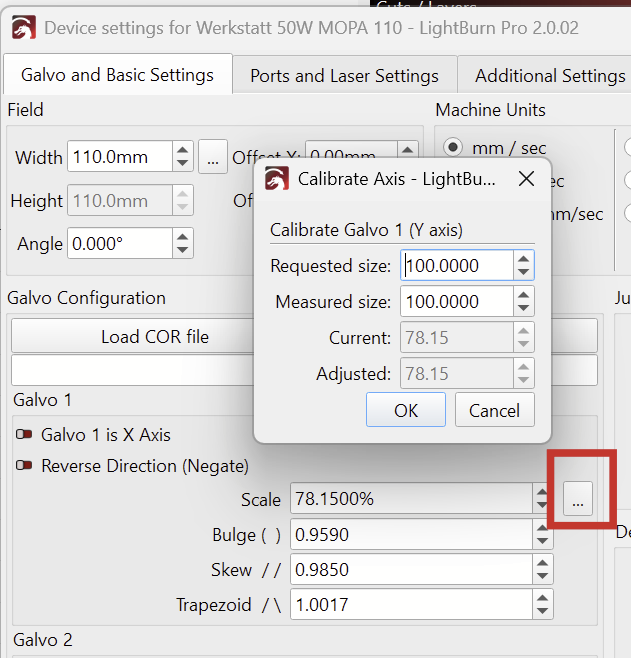Edit the Bulge value field
The image size is (631, 658).
411,534
